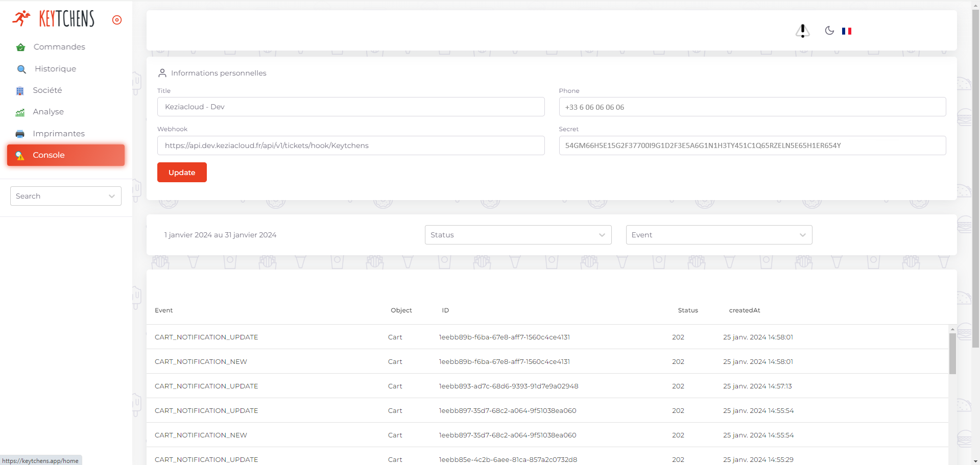Image resolution: width=980 pixels, height=465 pixels.
Task: Click the January 2024 date range
Action: click(220, 235)
